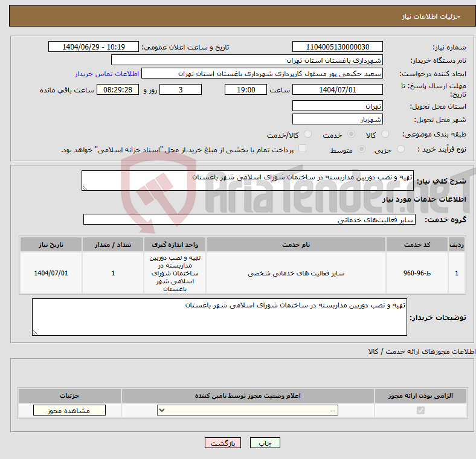Image resolution: width=476 pixels, height=459 pixels.
Task: Select the متوسط purchase type radio
Action: [x=361, y=149]
